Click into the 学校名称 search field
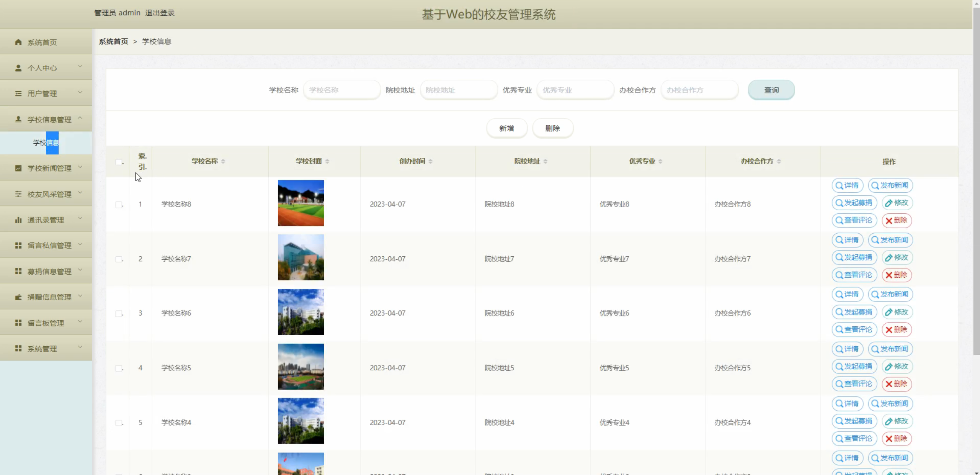Screen dimensions: 980x475 tap(341, 90)
